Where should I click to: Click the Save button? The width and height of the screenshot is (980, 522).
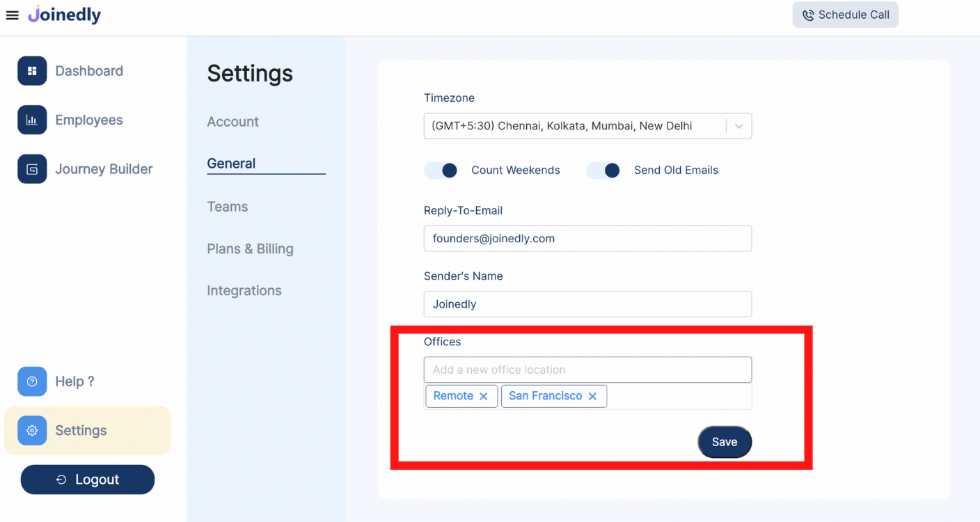725,442
